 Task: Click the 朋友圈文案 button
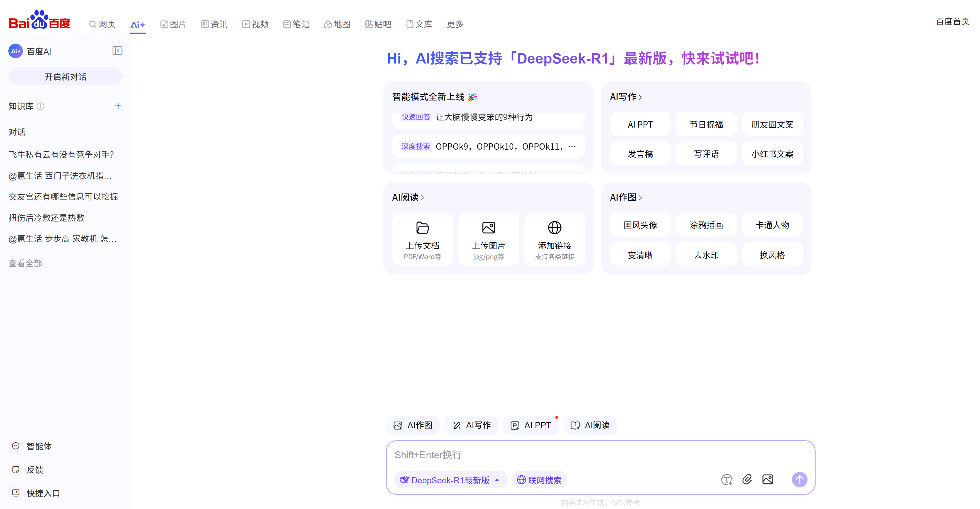[x=772, y=124]
